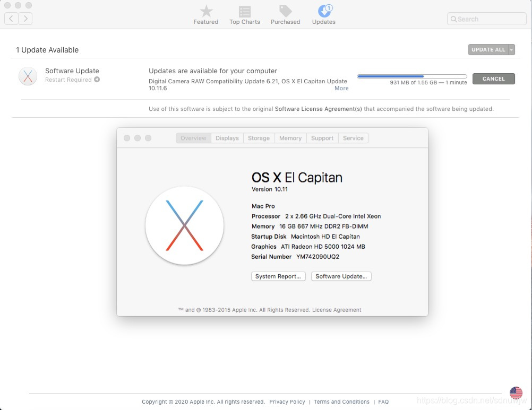Click the US flag region icon
This screenshot has height=410, width=532.
(x=516, y=393)
